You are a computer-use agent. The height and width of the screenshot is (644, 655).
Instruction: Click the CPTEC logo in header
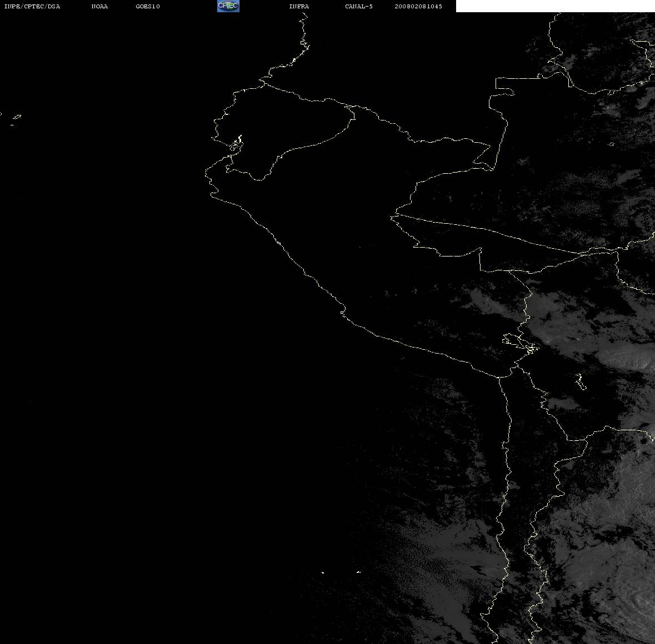pos(228,6)
